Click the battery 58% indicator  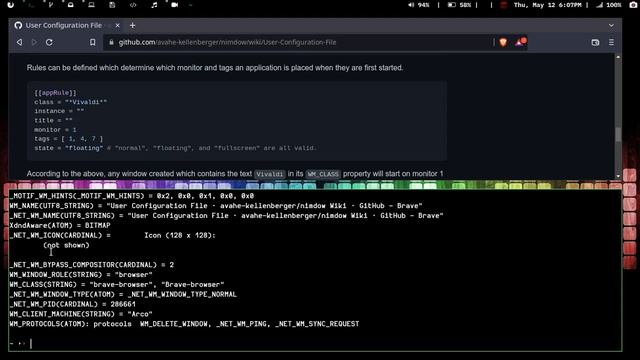[x=459, y=5]
